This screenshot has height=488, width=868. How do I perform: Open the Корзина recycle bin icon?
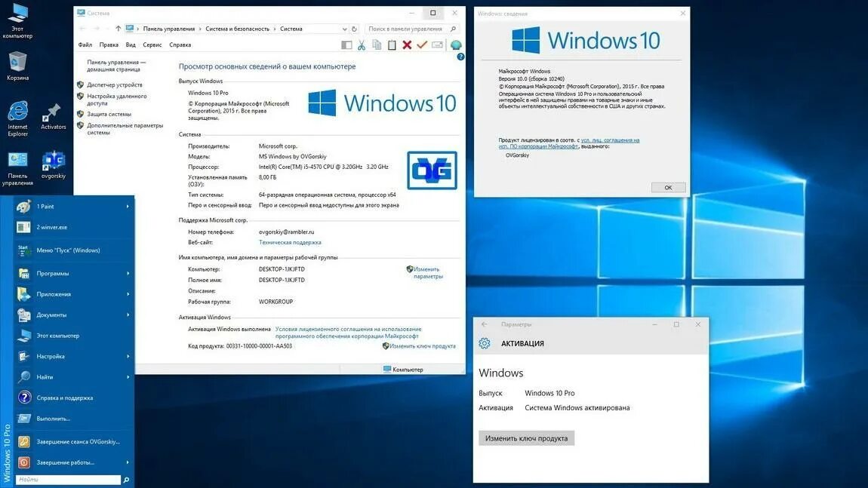click(17, 66)
